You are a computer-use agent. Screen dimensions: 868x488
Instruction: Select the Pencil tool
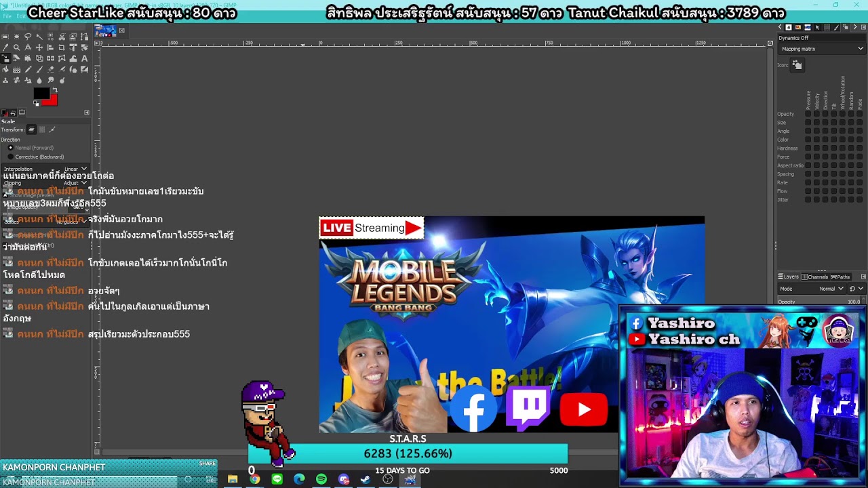pos(28,69)
